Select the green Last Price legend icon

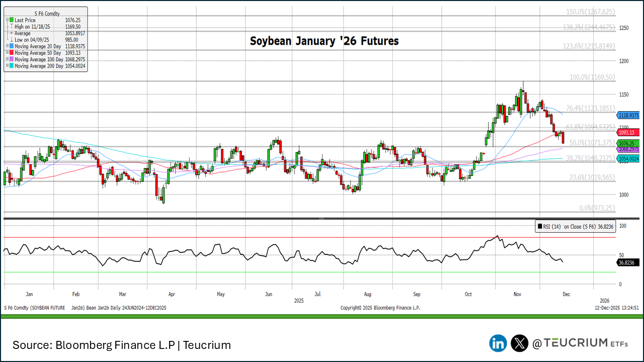[11, 20]
